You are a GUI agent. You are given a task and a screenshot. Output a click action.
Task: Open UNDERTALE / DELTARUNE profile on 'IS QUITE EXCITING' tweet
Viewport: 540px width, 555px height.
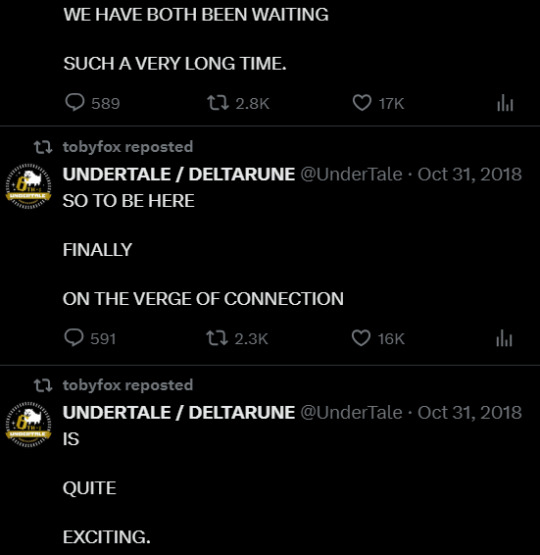pyautogui.click(x=179, y=412)
